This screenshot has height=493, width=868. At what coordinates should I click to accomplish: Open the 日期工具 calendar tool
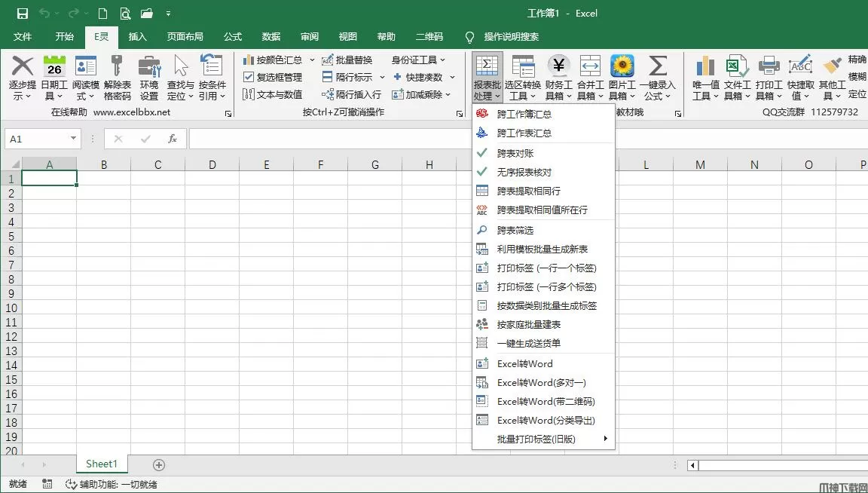[x=54, y=66]
